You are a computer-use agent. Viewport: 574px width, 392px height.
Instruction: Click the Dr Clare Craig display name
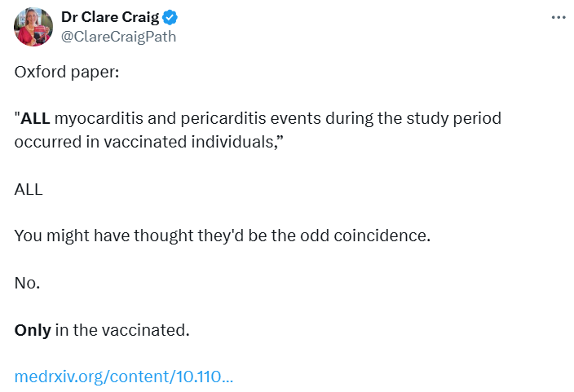tap(111, 18)
